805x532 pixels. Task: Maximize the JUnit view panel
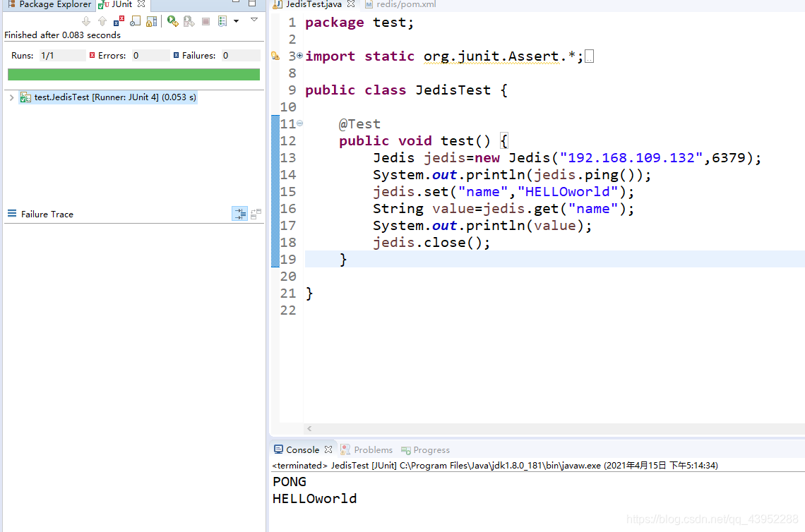pos(252,3)
